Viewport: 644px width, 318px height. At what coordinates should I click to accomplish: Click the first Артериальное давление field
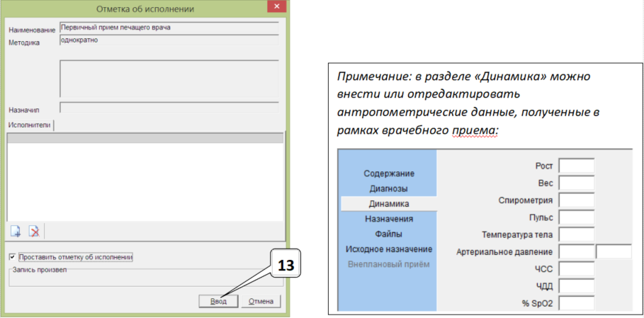(x=576, y=251)
